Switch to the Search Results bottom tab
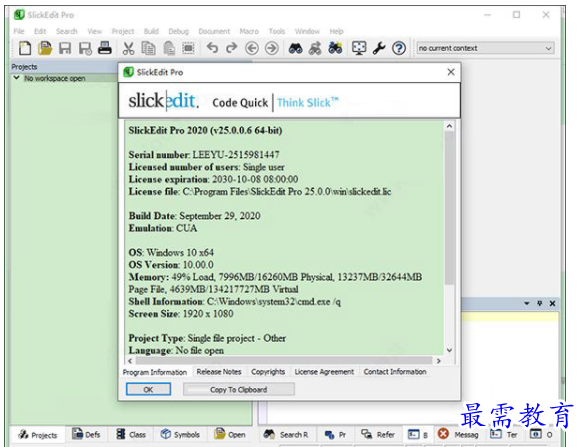 pos(286,434)
